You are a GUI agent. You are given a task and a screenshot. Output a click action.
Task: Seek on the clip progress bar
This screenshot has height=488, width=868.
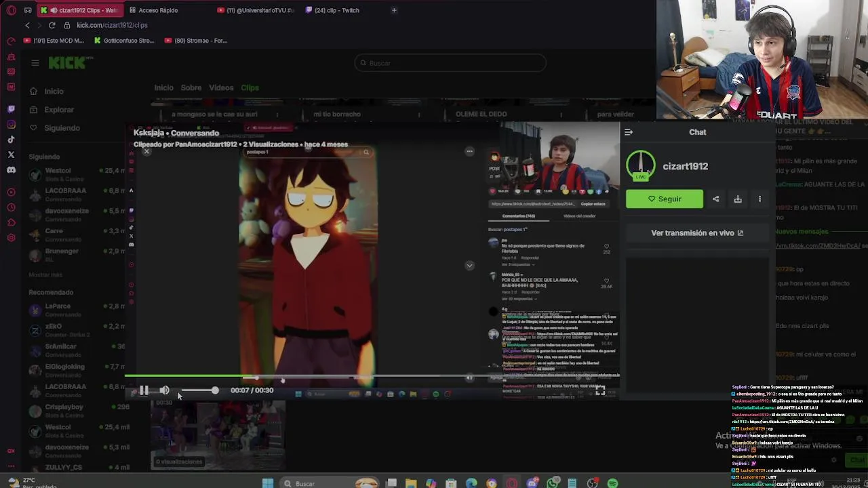pos(373,376)
